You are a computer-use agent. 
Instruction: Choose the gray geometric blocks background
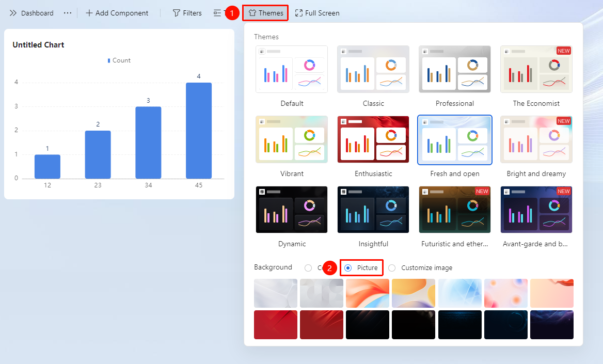tap(322, 293)
